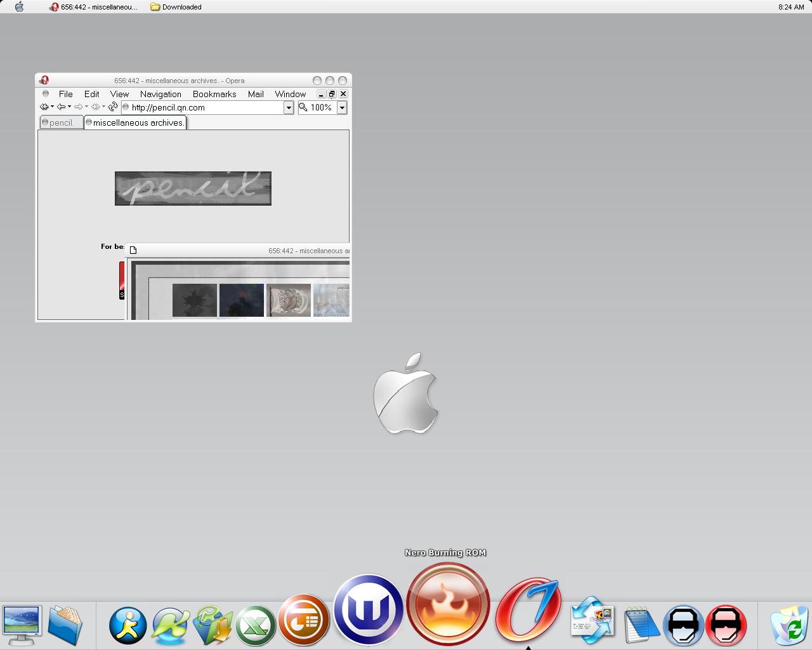This screenshot has height=650, width=812.
Task: Click the page icon in the 656:442 popup title
Action: click(133, 250)
